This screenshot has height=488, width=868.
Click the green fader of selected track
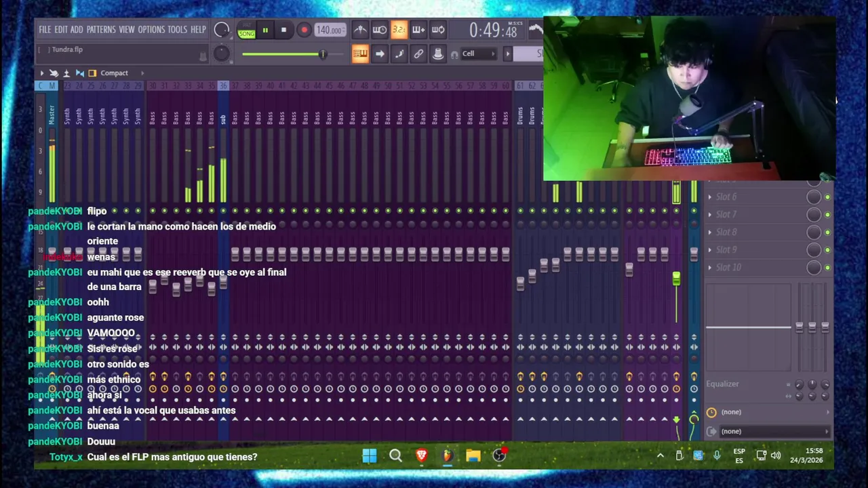click(x=676, y=279)
